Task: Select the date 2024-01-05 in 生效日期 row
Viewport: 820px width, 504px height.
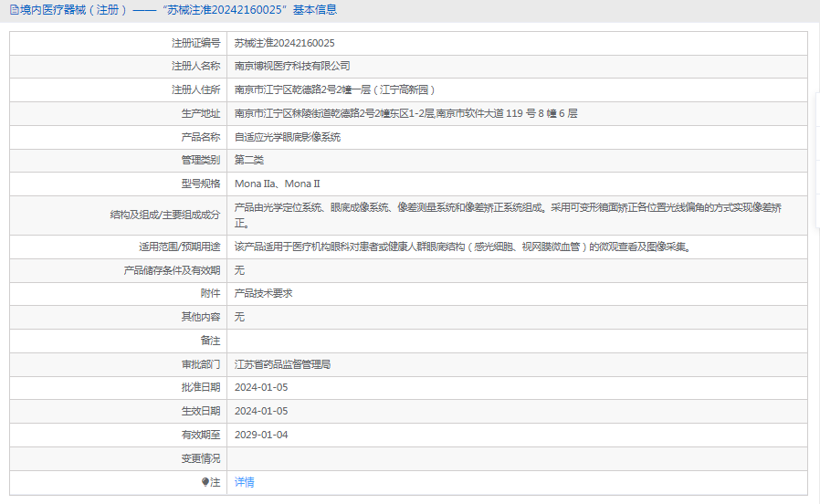Action: [261, 411]
